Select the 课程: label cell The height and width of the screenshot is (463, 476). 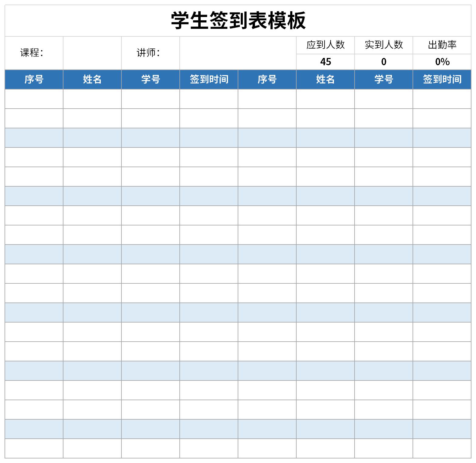(x=34, y=53)
